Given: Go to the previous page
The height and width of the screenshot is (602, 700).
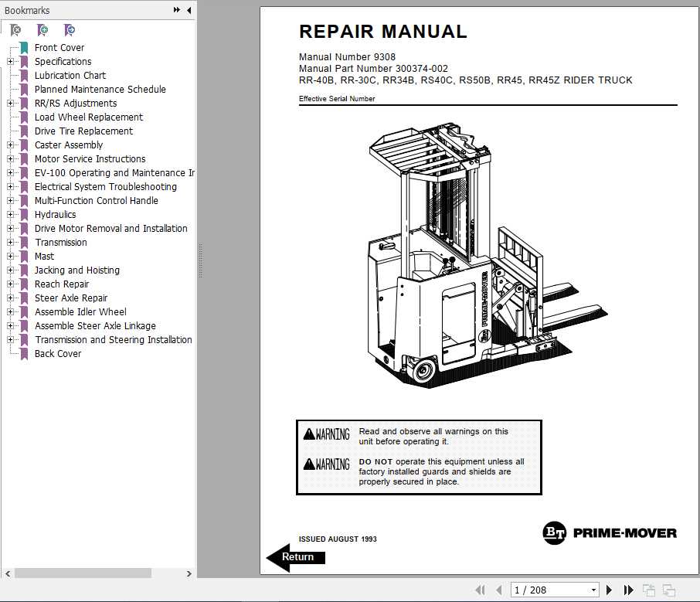Looking at the screenshot, I should tap(499, 590).
